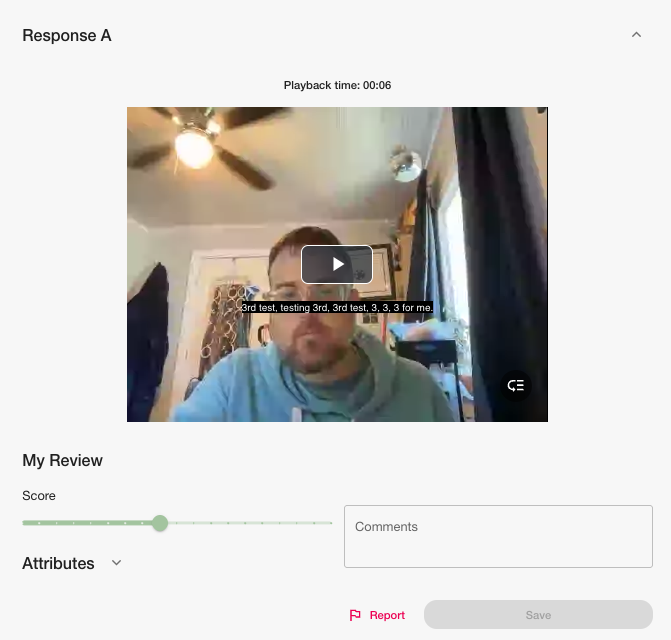Click the Report flag icon
This screenshot has width=671, height=640.
(x=355, y=615)
